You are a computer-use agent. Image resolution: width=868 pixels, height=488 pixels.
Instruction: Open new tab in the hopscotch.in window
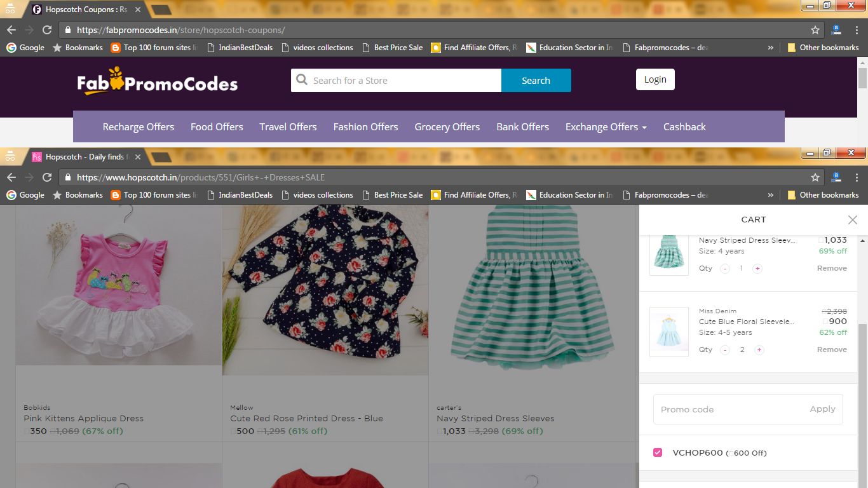[x=161, y=157]
